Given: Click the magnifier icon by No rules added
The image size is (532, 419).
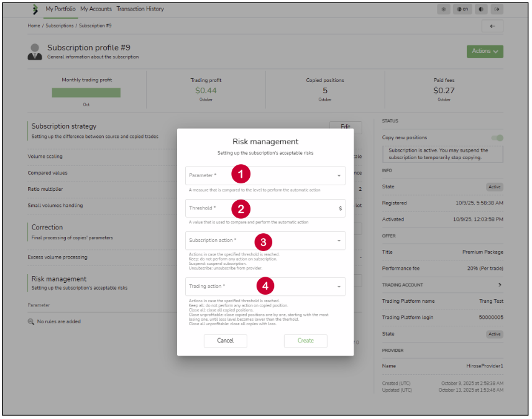Looking at the screenshot, I should pyautogui.click(x=31, y=321).
